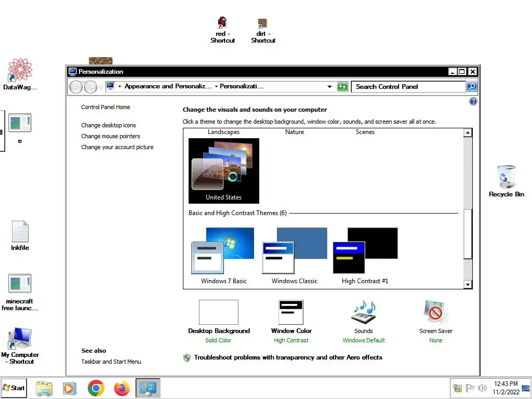This screenshot has width=532, height=399.
Task: Click the Control Panel taskbar button
Action: 148,388
